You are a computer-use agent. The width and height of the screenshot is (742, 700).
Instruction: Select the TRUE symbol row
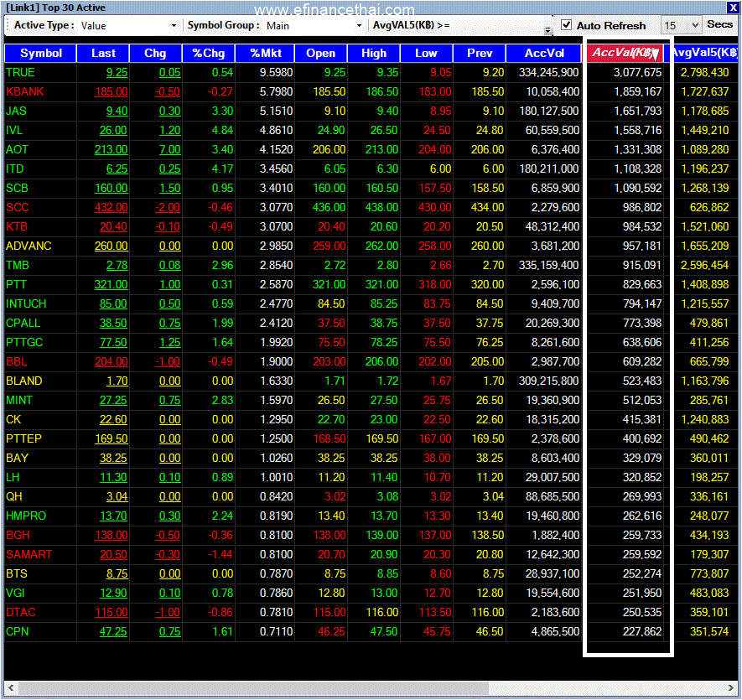(371, 72)
